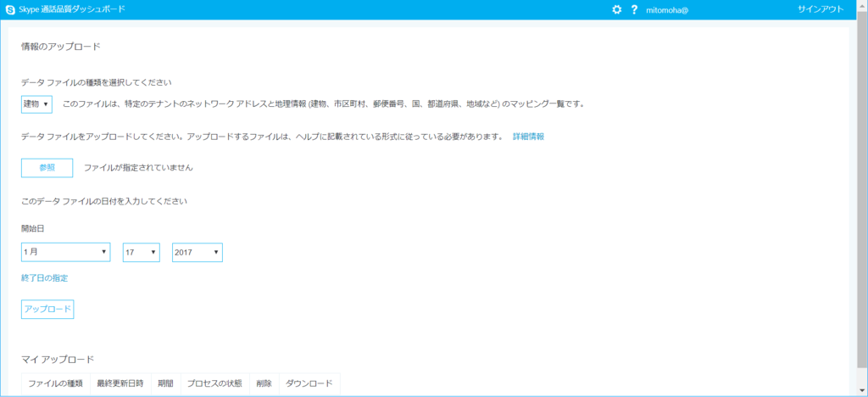Click the アップロード button

pyautogui.click(x=47, y=310)
